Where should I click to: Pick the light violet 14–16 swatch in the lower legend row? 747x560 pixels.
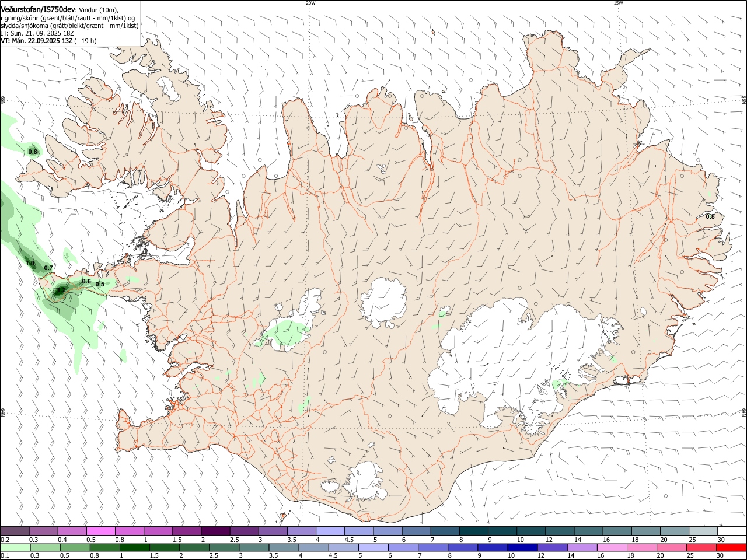point(582,547)
